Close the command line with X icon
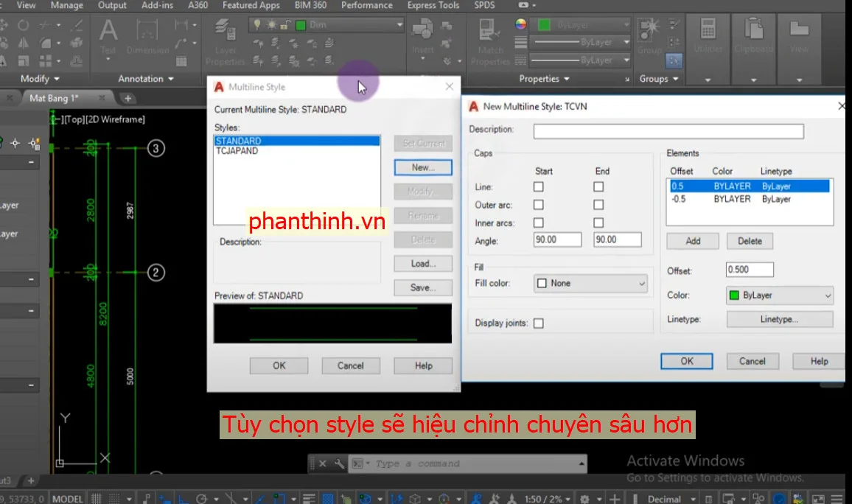 point(322,463)
